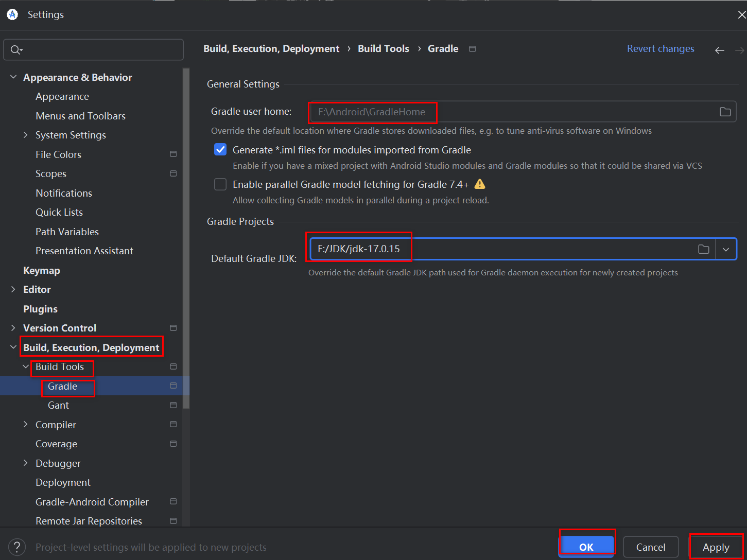Enable parallel Gradle model fetching checkbox
The image size is (747, 560).
pos(220,184)
